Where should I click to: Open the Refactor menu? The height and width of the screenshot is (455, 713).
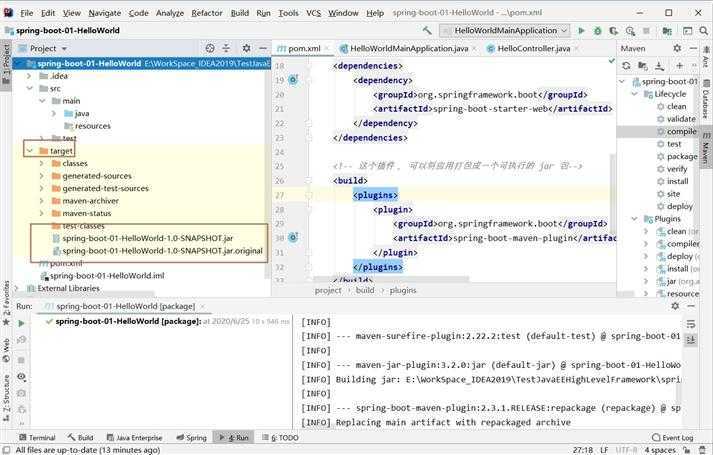207,13
